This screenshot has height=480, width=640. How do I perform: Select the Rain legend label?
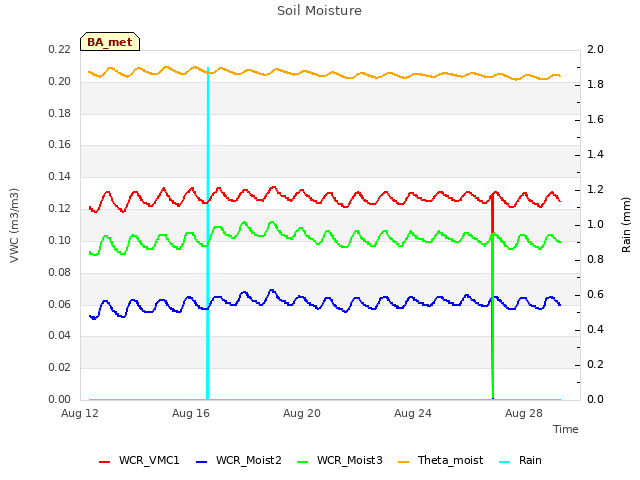[530, 460]
